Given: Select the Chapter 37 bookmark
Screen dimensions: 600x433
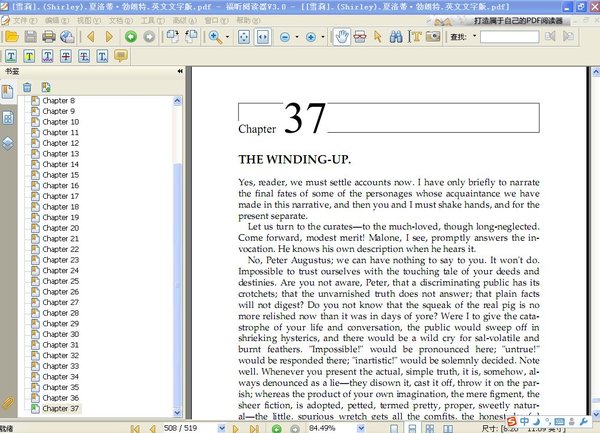Looking at the screenshot, I should tap(60, 409).
